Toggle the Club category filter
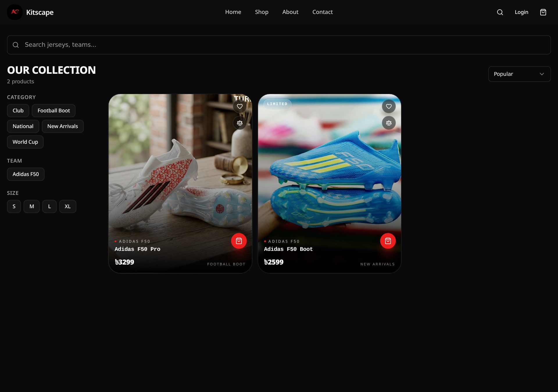 [18, 111]
